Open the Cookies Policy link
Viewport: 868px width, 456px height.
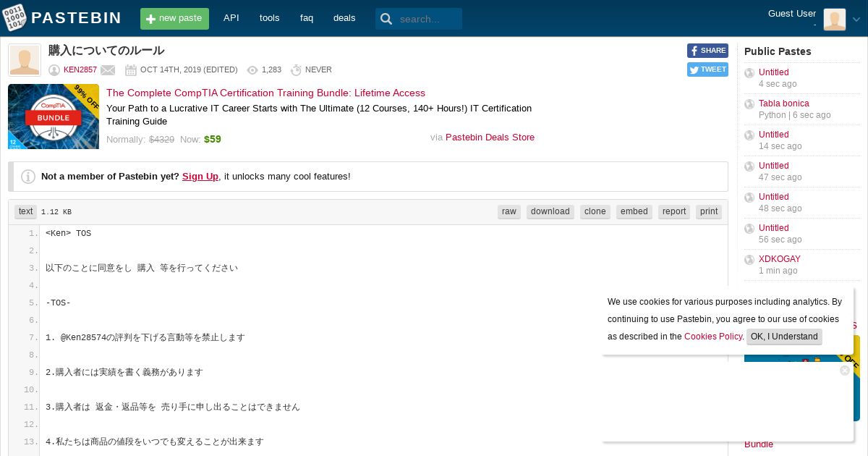point(713,337)
